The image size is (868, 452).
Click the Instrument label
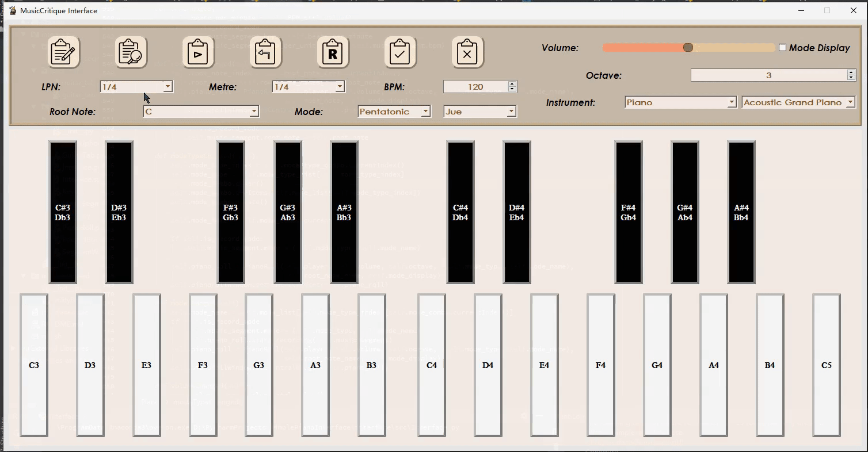click(570, 102)
